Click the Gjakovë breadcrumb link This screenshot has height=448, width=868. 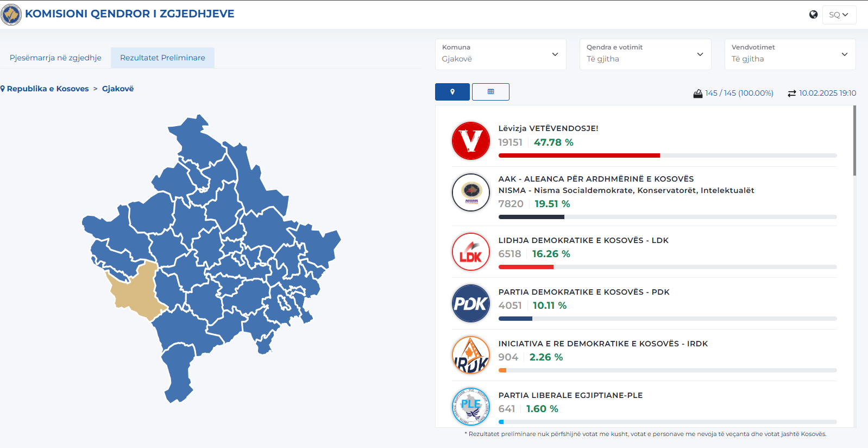coord(118,89)
